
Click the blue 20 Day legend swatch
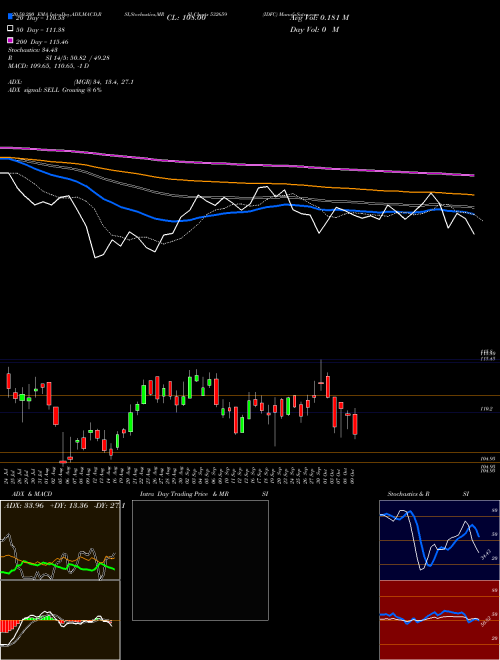coord(10,16)
